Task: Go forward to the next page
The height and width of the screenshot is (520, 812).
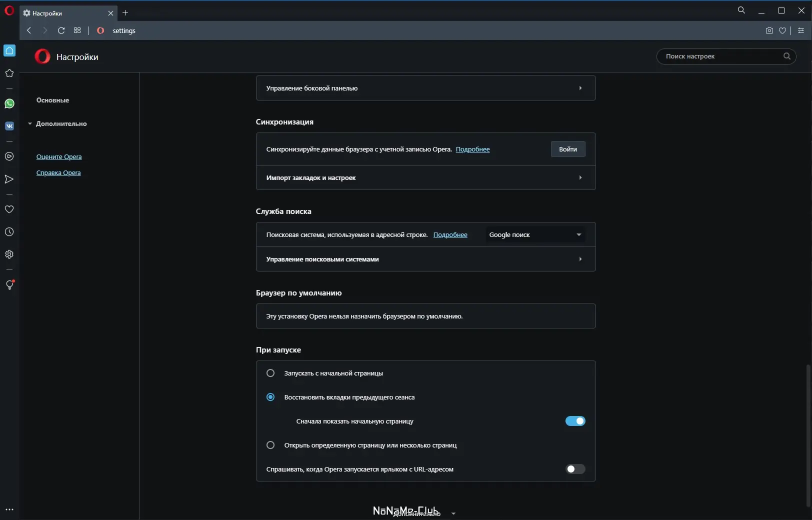Action: coord(45,30)
